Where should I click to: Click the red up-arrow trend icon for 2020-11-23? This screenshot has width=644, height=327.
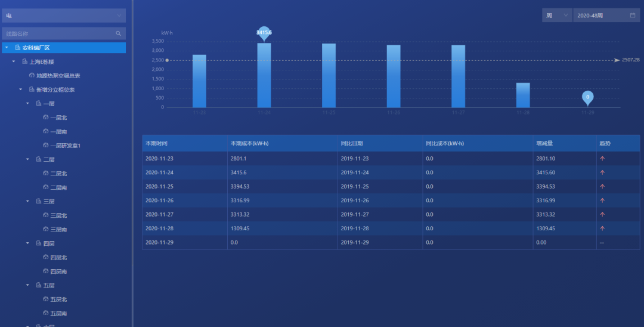[602, 159]
